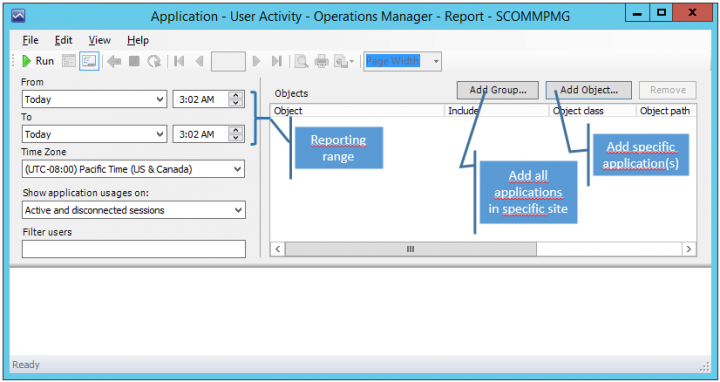Click the Add Object... button
Screen dimensions: 720x382
pos(589,90)
